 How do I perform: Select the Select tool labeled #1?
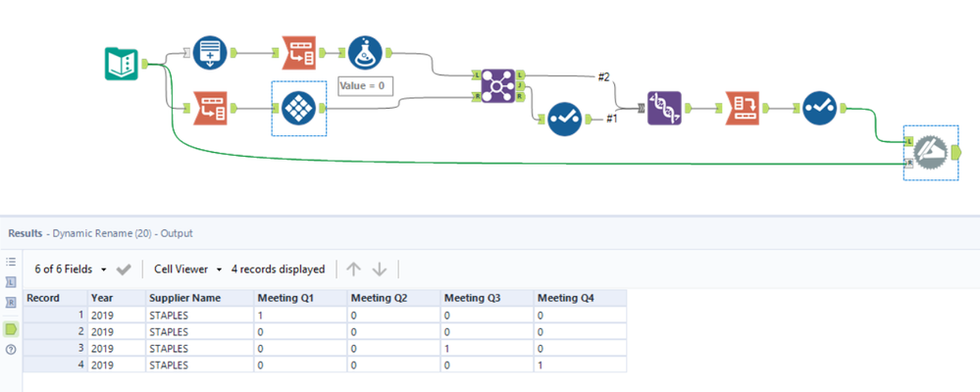[563, 120]
